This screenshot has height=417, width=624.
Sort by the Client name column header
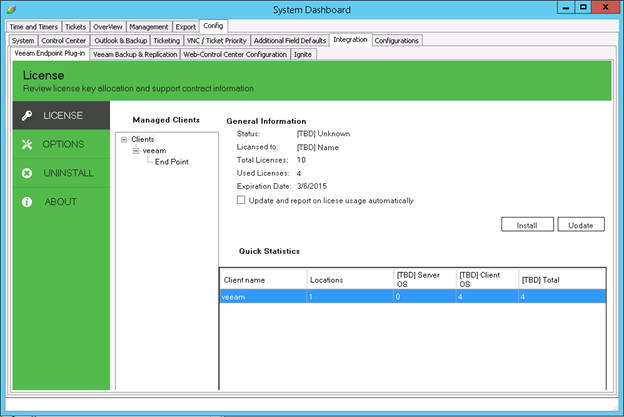click(262, 280)
